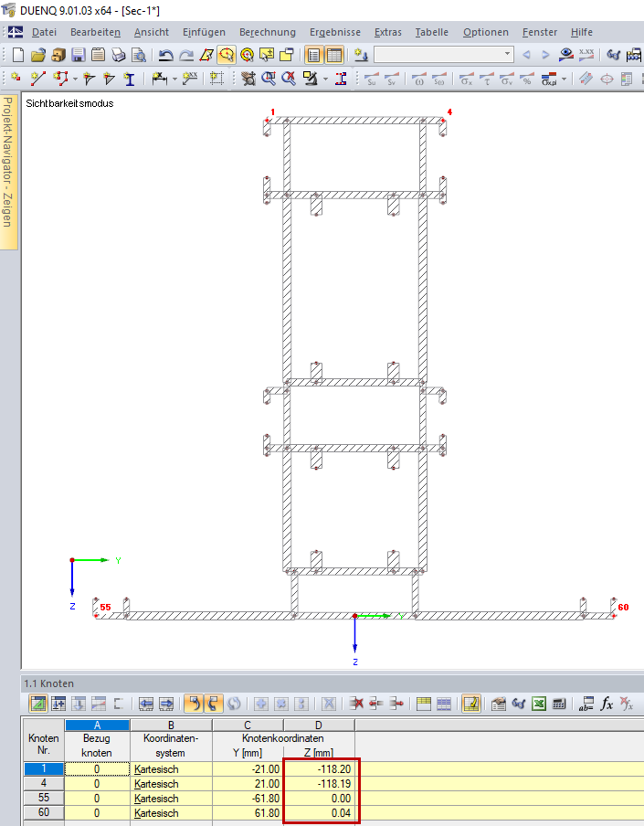
Task: Open the empty load case combo box
Action: click(443, 54)
